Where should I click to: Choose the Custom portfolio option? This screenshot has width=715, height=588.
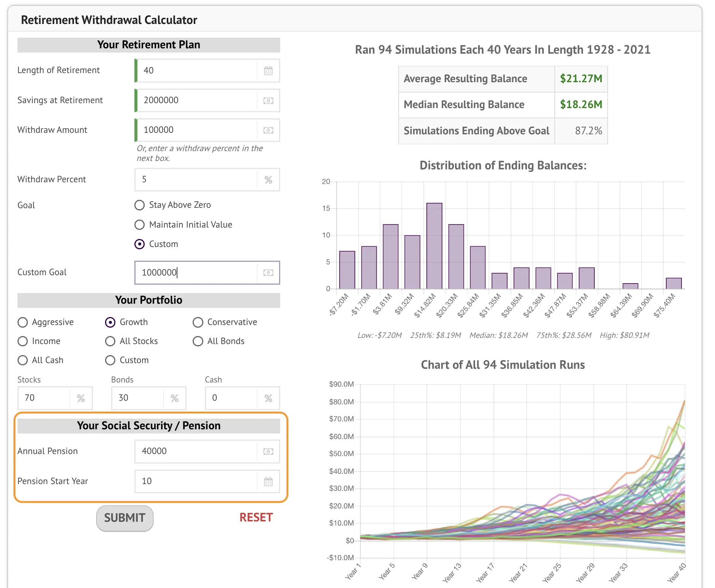click(x=110, y=360)
